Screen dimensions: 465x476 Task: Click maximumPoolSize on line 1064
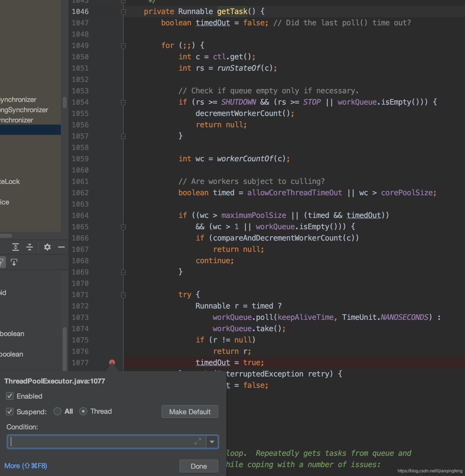click(x=254, y=215)
